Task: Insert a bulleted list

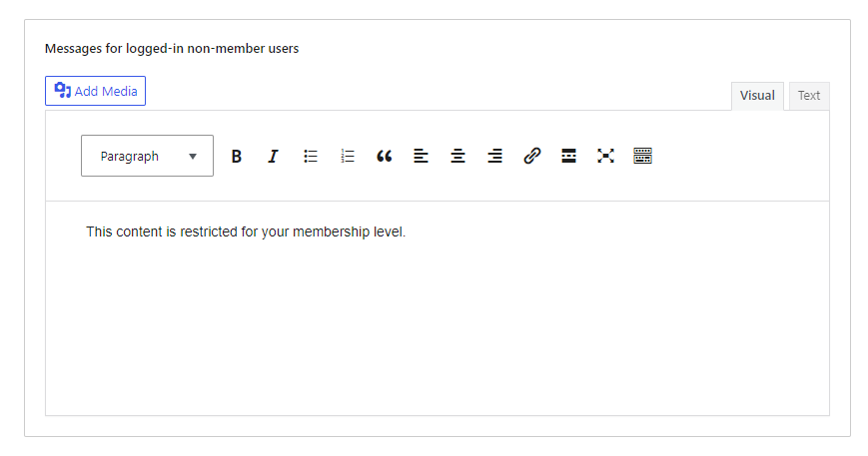Action: tap(311, 157)
